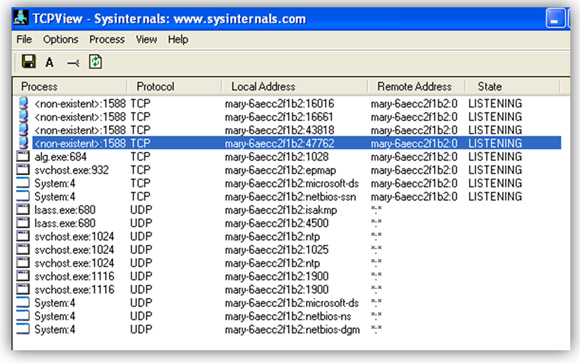The image size is (580, 363).
Task: Click System:4 icon in microsoft-ds TCP row
Action: pyautogui.click(x=23, y=183)
